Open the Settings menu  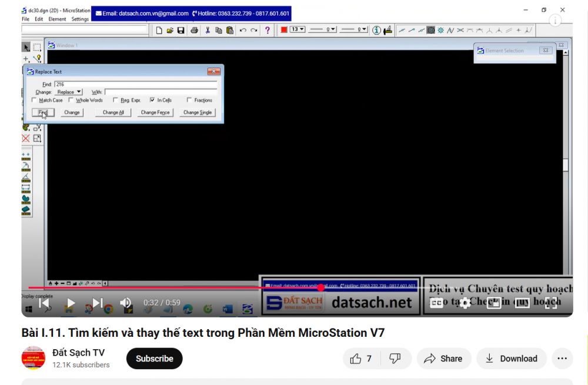point(80,19)
